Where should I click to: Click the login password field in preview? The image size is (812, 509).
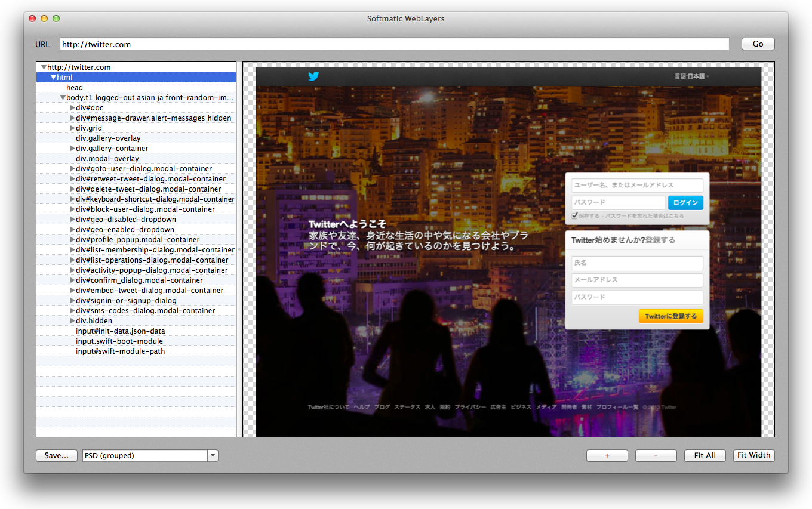(618, 203)
